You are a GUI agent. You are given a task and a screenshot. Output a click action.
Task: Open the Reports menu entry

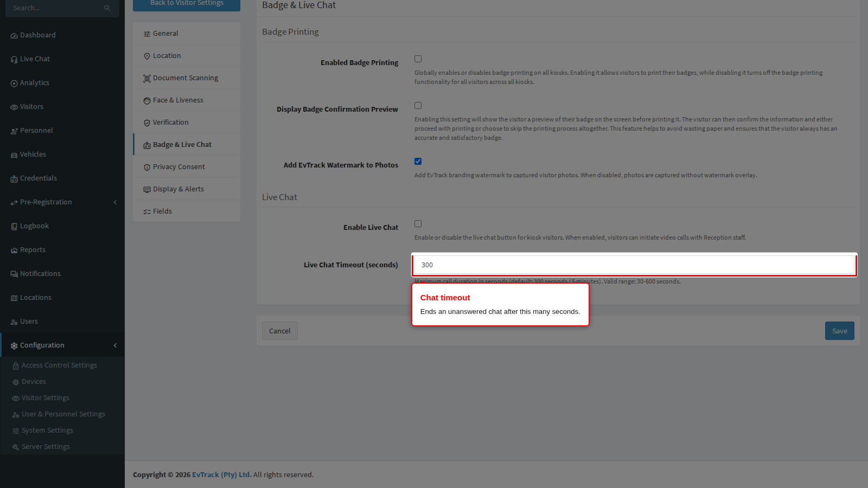(62, 249)
